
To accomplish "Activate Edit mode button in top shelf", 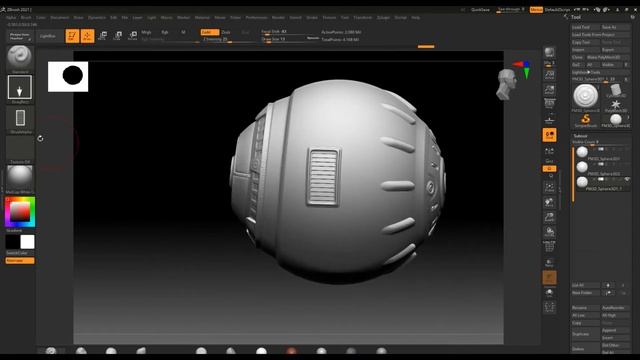I will pos(72,36).
